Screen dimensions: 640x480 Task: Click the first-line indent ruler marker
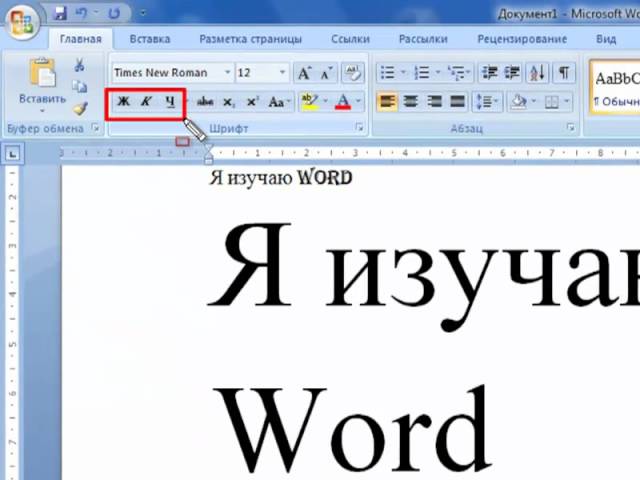(208, 147)
